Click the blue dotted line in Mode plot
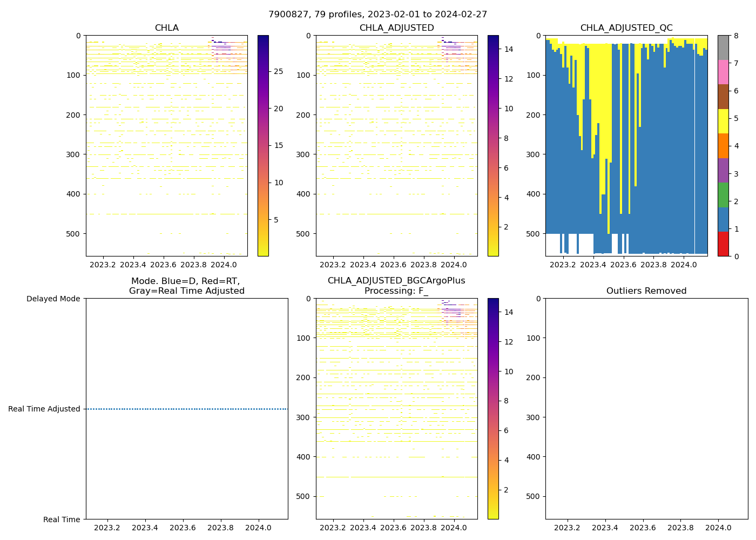Viewport: 756px width, 540px height. pos(187,409)
